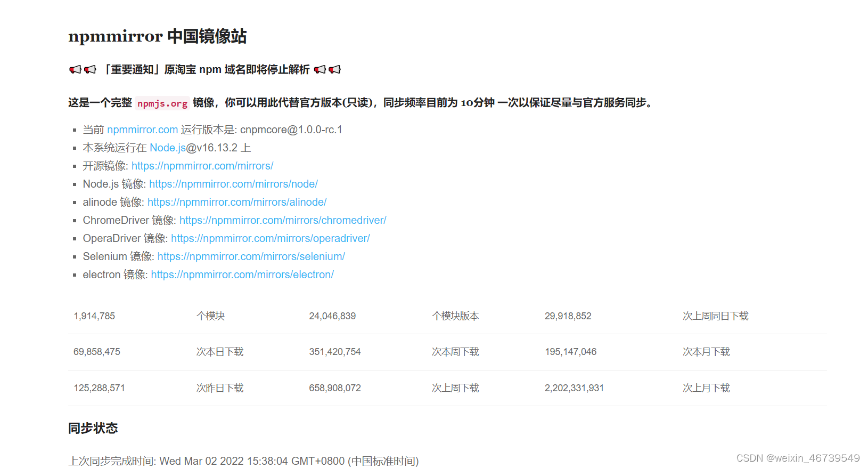Viewport: 868px width, 468px height.
Task: Click the 次上周同日下载 label
Action: (x=716, y=316)
